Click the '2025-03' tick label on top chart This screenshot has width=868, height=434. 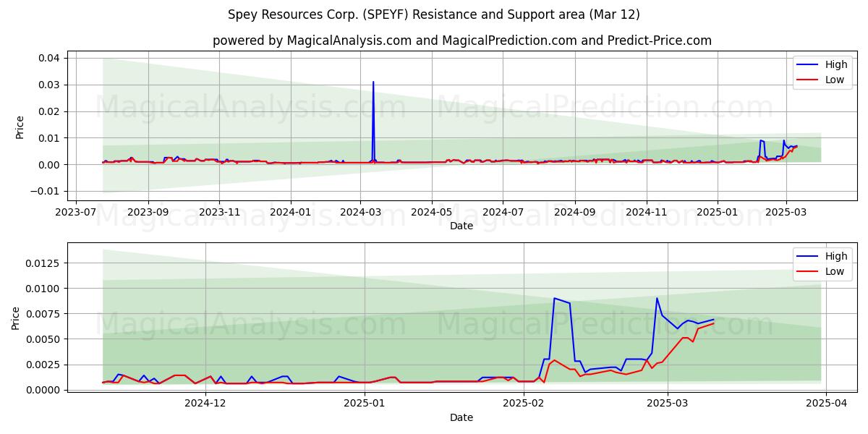(x=786, y=213)
